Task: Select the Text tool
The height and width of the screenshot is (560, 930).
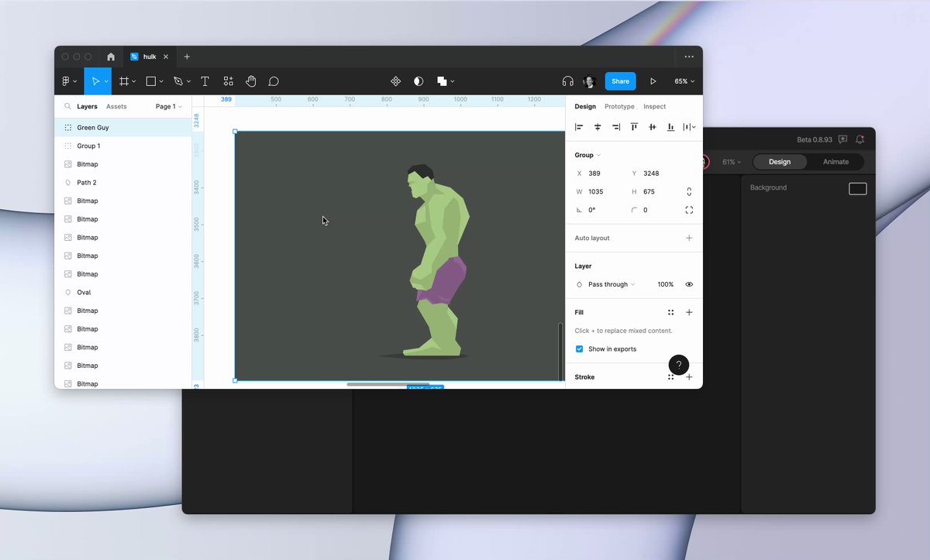Action: click(x=205, y=81)
